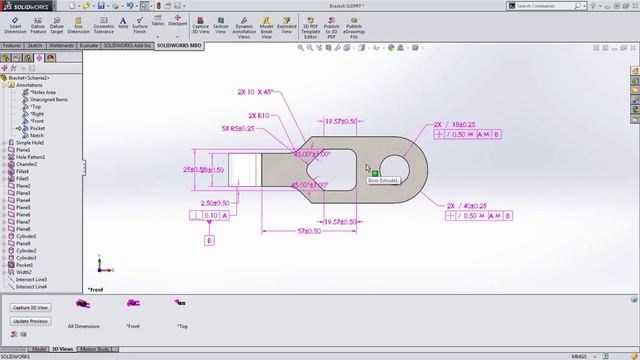The height and width of the screenshot is (360, 640).
Task: Click the Capture 3D View button
Action: pyautogui.click(x=31, y=308)
